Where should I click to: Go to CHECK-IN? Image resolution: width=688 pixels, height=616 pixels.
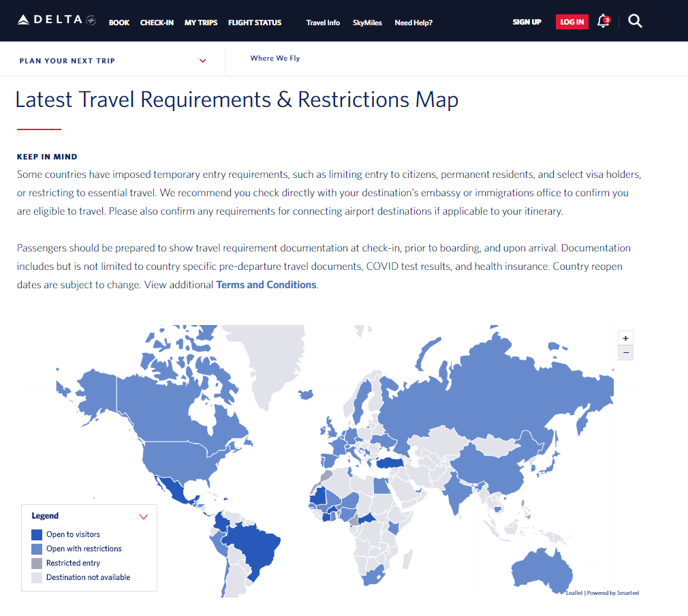click(x=157, y=22)
